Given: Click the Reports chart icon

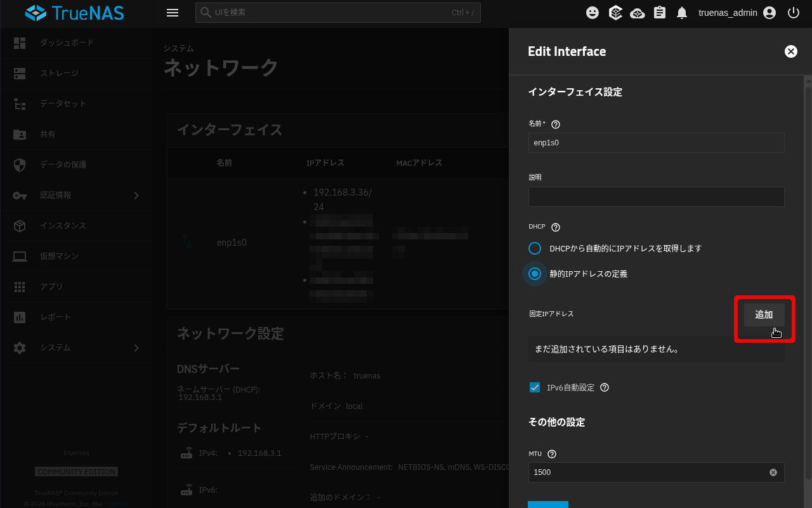Looking at the screenshot, I should tap(20, 317).
